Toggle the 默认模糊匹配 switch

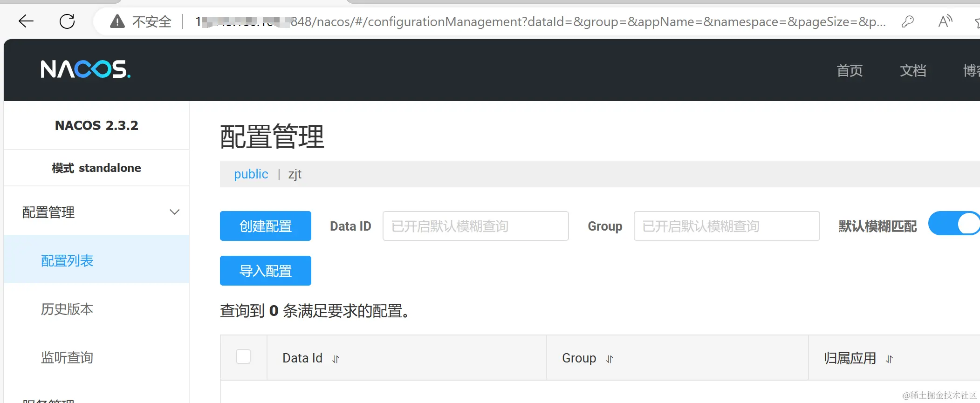coord(954,224)
